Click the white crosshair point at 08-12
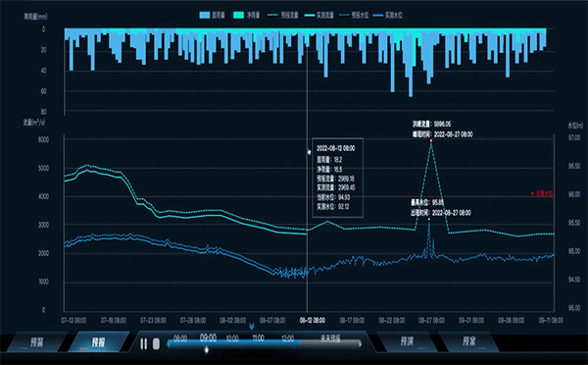The image size is (588, 365). tap(309, 152)
